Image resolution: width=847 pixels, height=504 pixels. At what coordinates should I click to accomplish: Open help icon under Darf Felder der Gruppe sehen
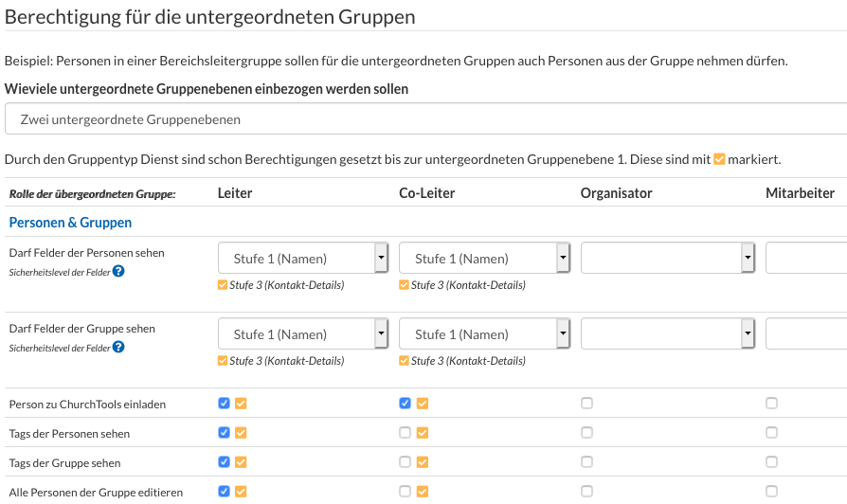point(118,347)
